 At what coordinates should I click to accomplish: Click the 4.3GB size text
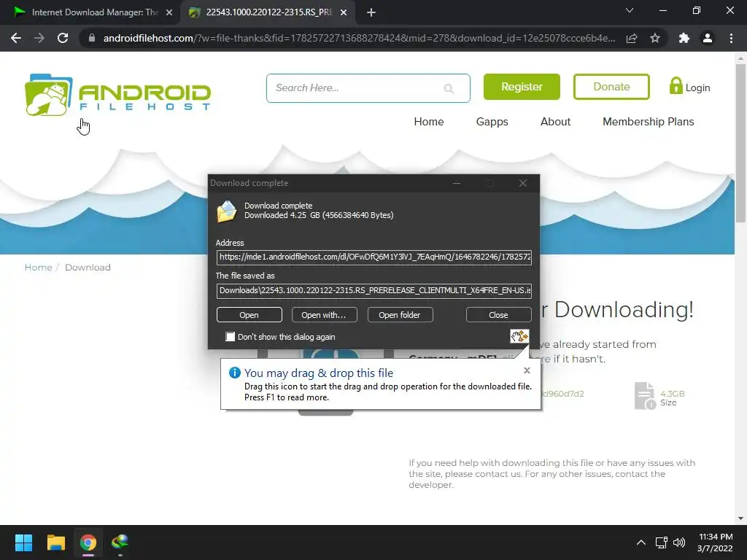click(x=672, y=394)
